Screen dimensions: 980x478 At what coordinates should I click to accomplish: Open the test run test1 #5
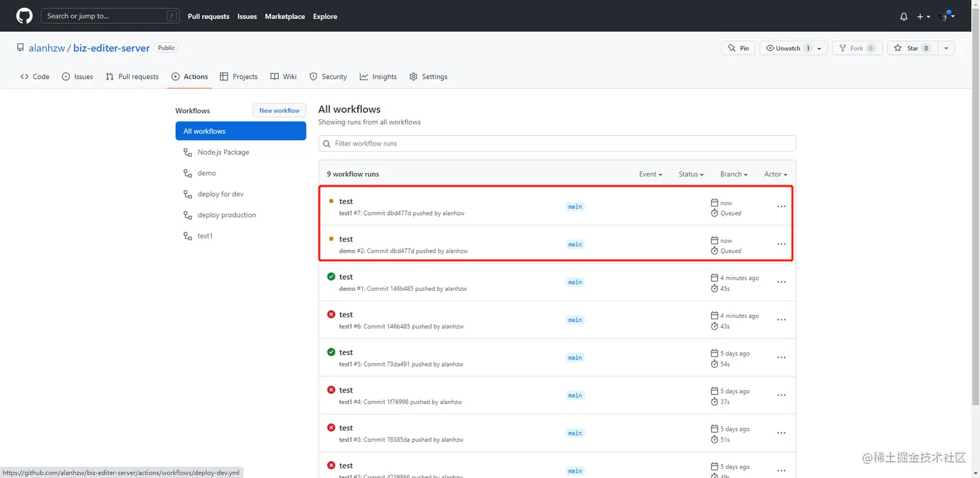(x=346, y=352)
